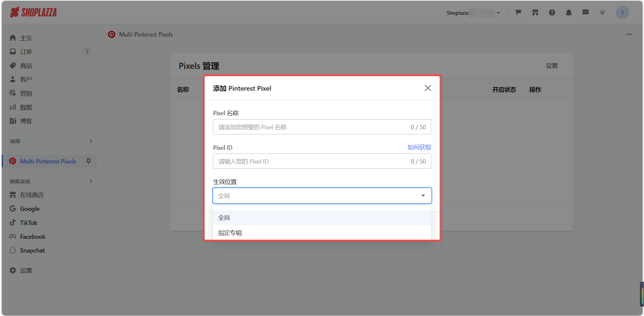Open the chat messages icon
The image size is (644, 316).
586,12
